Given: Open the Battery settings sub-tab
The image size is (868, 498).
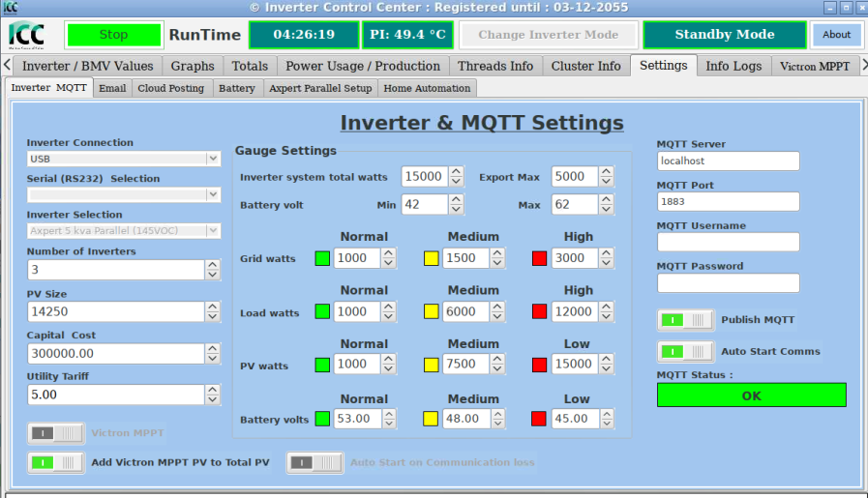Looking at the screenshot, I should click(237, 88).
